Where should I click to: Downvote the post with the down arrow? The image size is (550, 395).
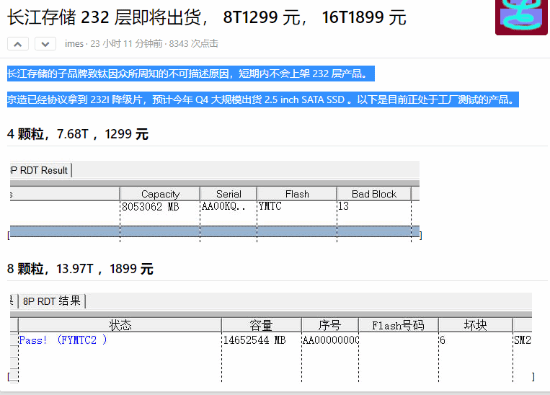point(45,44)
